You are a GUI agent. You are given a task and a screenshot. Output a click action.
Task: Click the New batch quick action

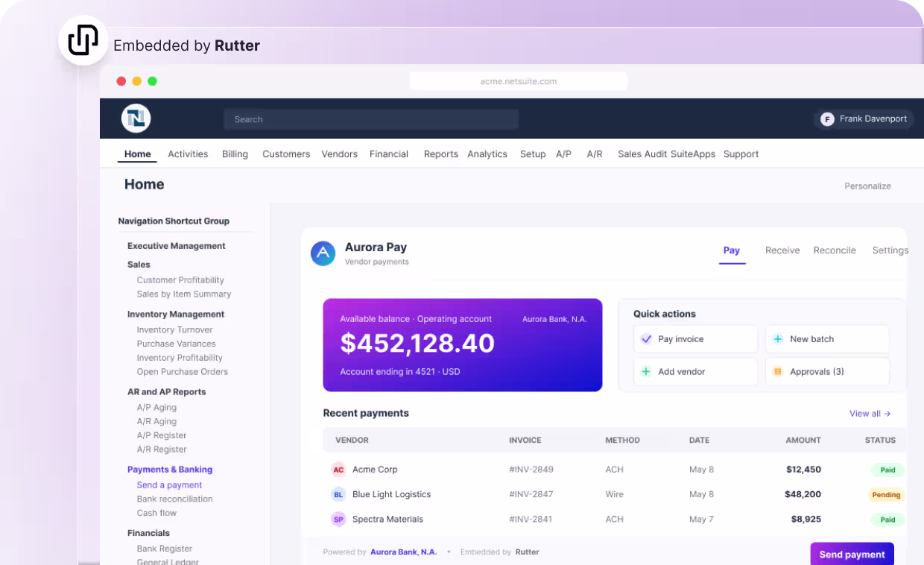pyautogui.click(x=827, y=339)
